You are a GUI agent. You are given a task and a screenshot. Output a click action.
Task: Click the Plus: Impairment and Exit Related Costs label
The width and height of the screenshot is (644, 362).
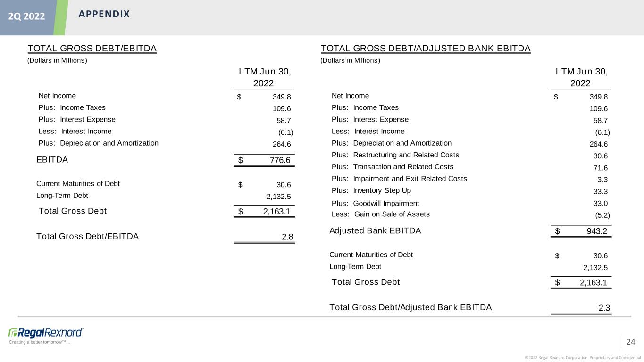399,179
